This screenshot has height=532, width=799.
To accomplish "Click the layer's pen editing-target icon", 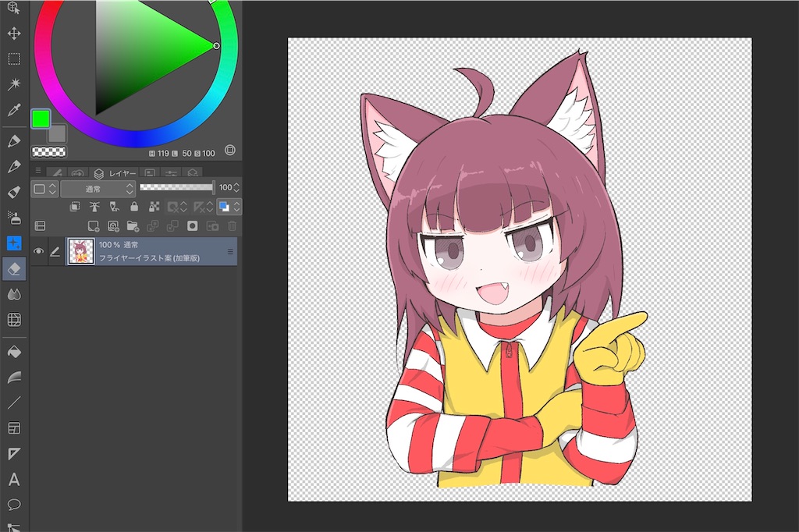I will [x=55, y=251].
